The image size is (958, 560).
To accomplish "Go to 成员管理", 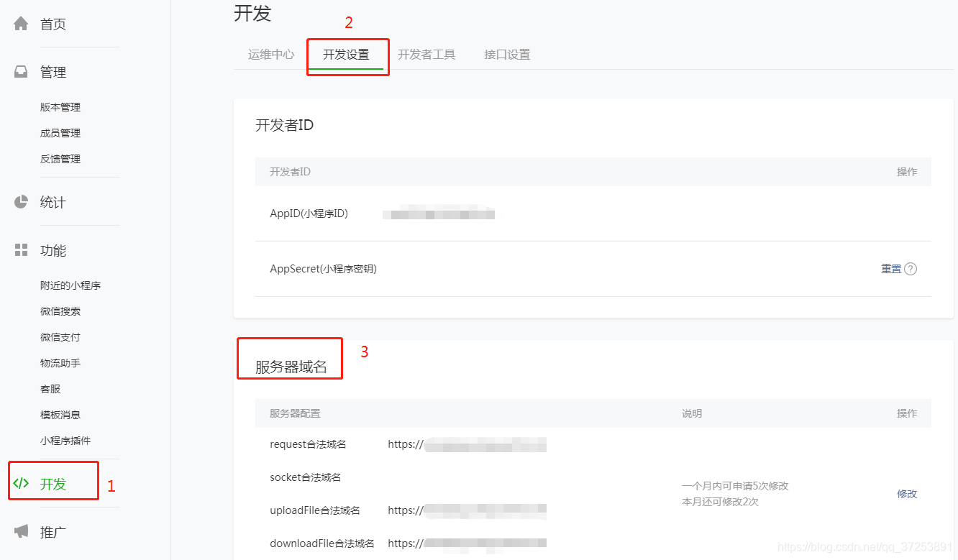I will (x=60, y=133).
